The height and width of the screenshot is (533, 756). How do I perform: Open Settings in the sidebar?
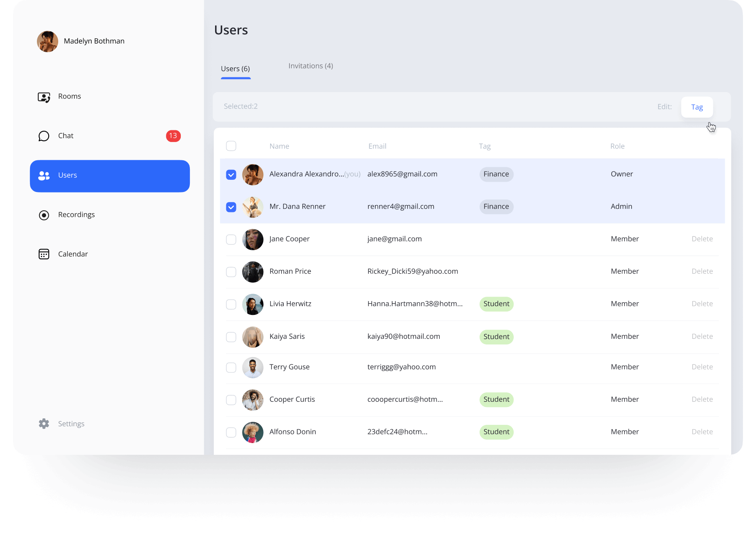coord(71,424)
